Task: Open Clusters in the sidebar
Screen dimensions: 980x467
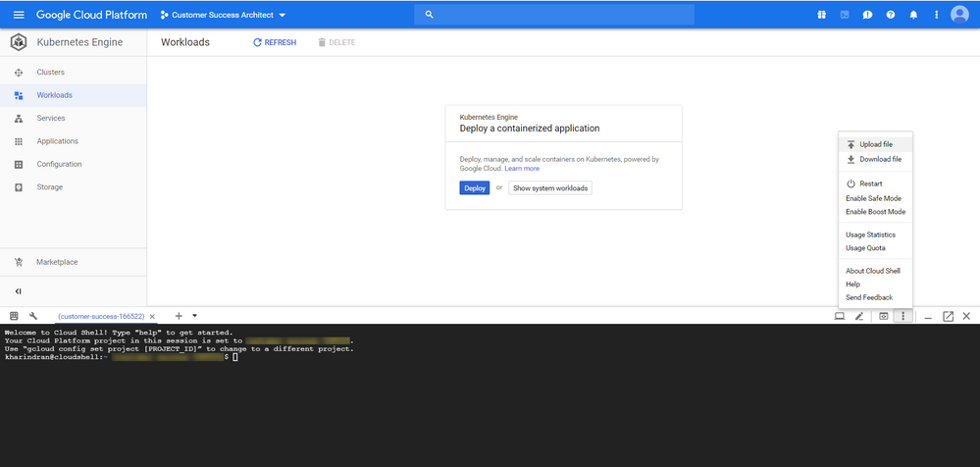Action: pos(74,73)
